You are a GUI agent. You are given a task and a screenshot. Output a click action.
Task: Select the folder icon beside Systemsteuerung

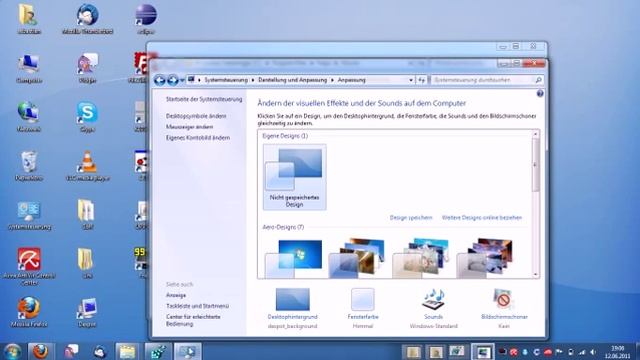click(87, 214)
